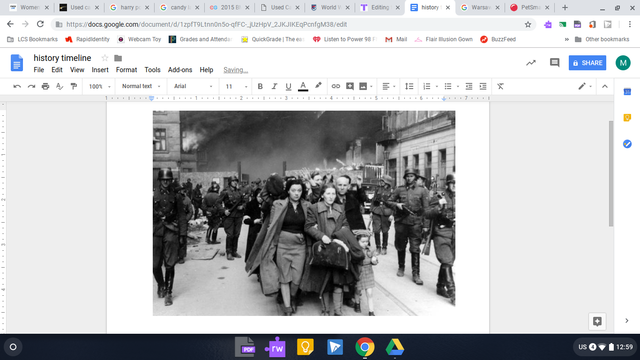Open the Help menu
This screenshot has height=360, width=640.
pos(206,70)
